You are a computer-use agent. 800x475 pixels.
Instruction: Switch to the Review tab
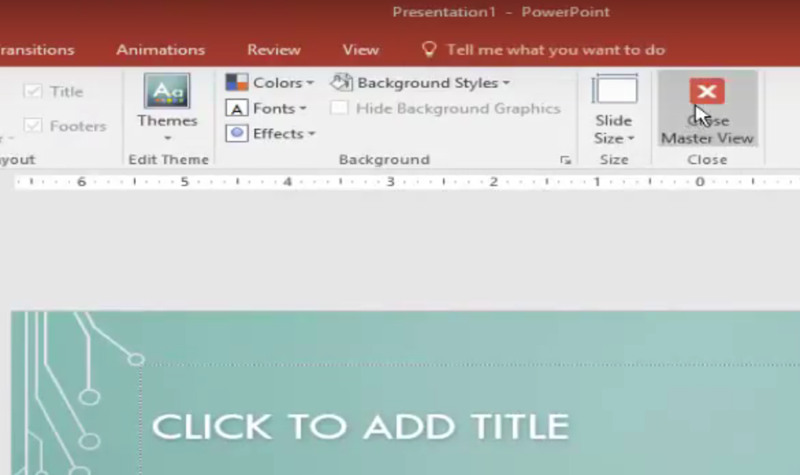[x=274, y=49]
